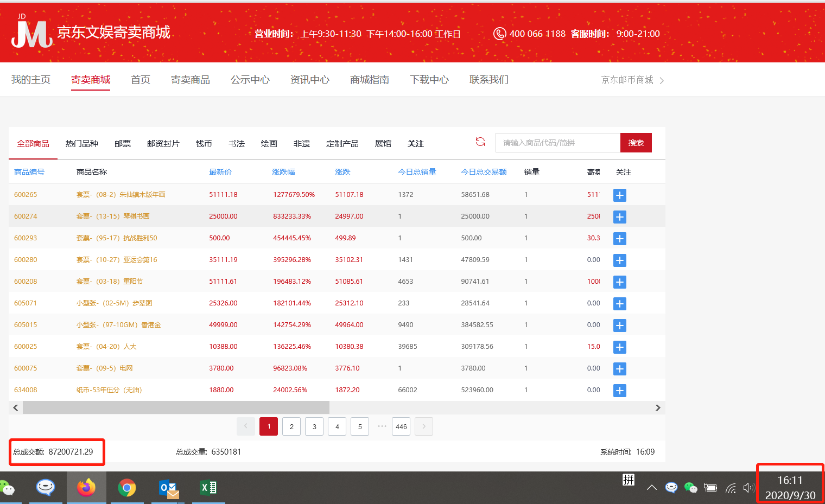Switch to 关注 category tab

(416, 144)
